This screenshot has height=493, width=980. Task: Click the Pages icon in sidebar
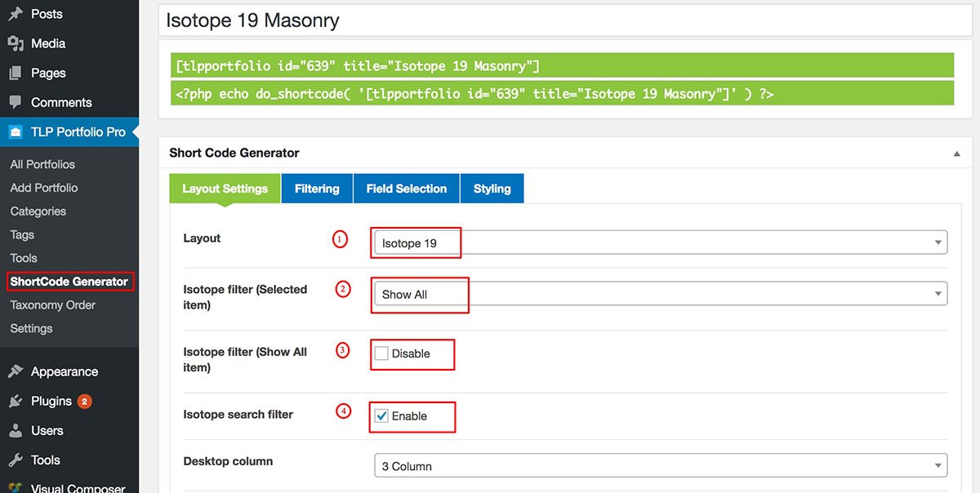pyautogui.click(x=15, y=73)
